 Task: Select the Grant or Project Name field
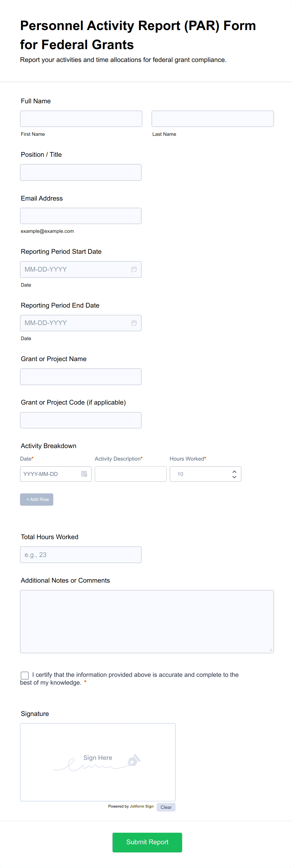point(81,376)
